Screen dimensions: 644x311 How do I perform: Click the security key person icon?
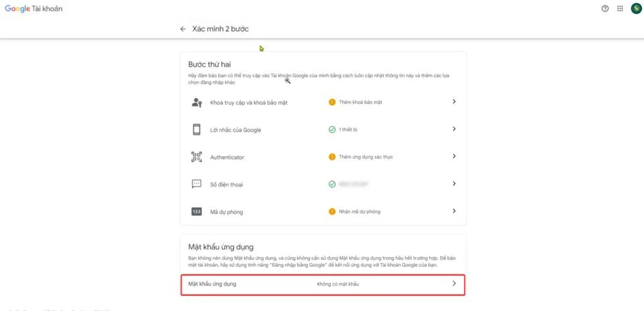(196, 102)
